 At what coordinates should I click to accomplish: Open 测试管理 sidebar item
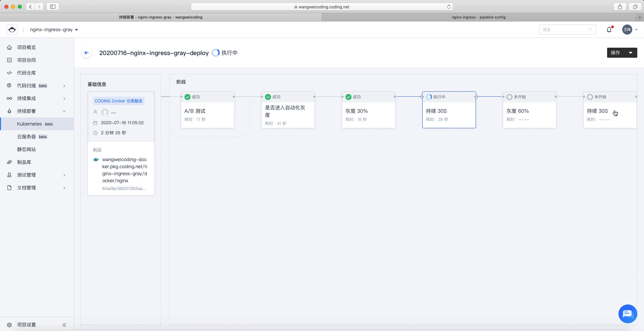37,175
